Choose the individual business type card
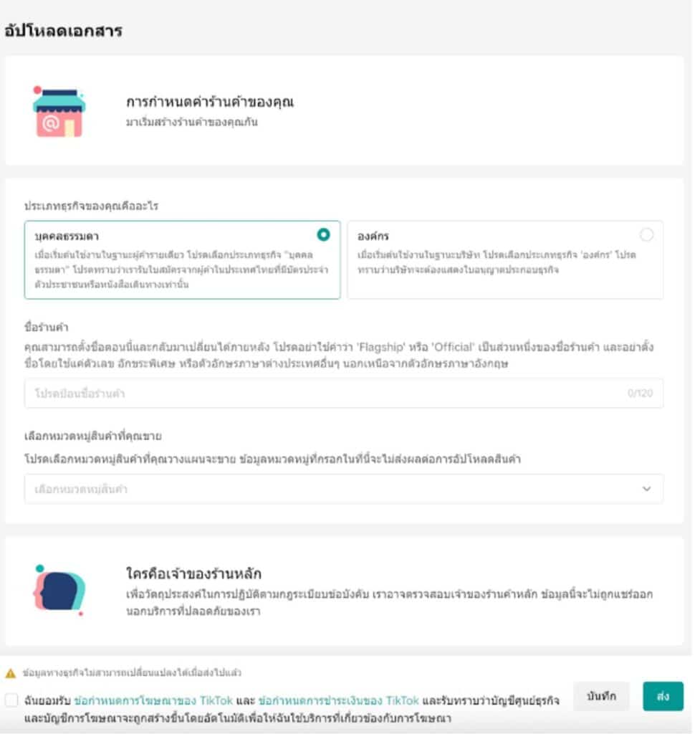Viewport: 700px width, 734px height. pos(183,259)
